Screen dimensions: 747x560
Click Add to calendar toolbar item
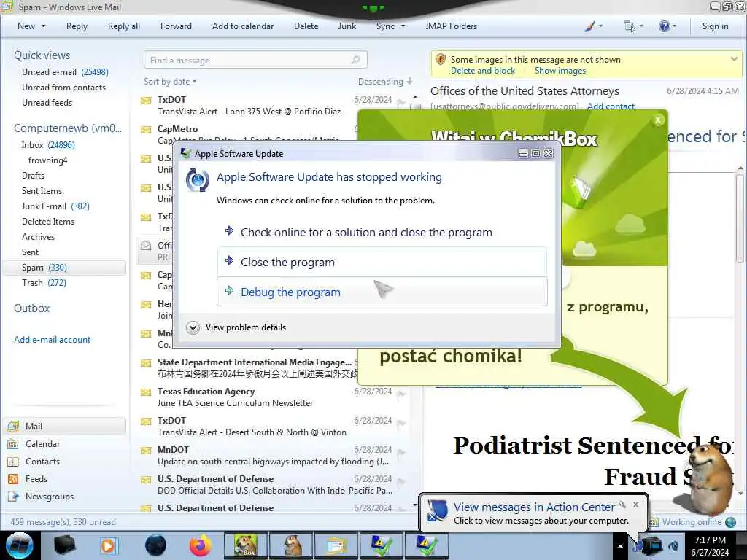coord(243,26)
